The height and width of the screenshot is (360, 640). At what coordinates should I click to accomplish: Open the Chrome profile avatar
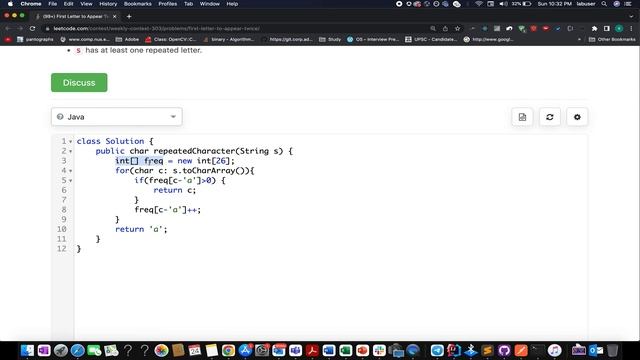pos(619,29)
